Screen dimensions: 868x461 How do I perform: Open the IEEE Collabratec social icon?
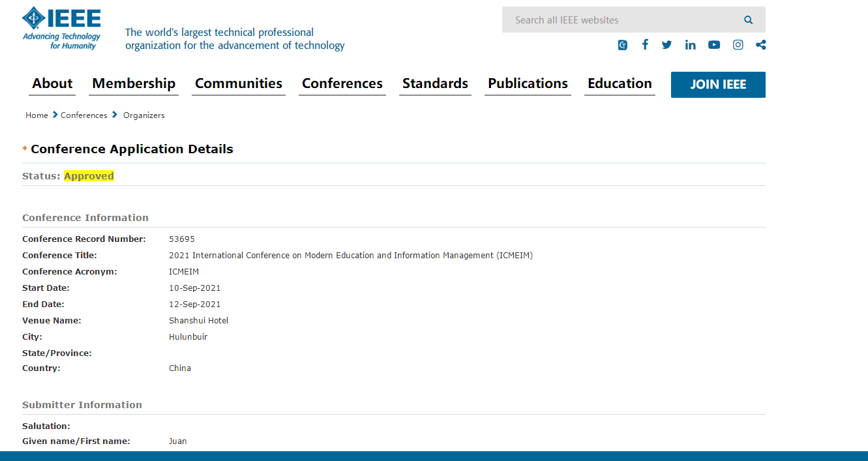(x=623, y=45)
